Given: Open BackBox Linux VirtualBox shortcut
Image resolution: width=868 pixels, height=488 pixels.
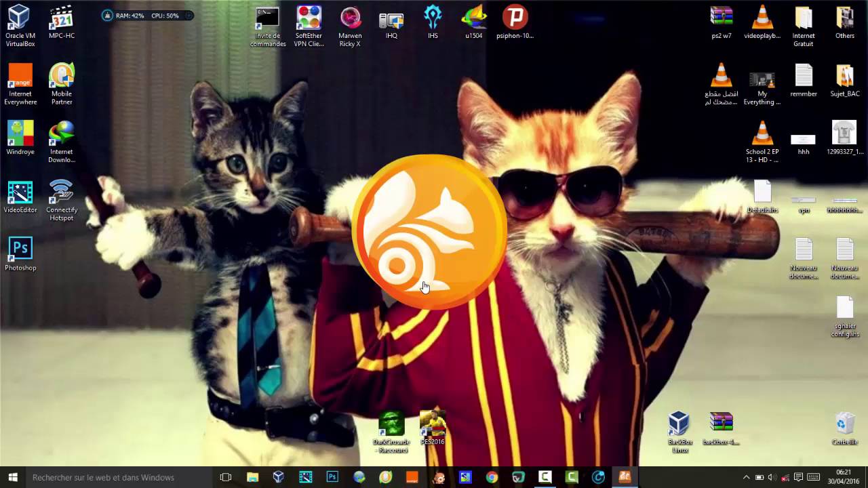Looking at the screenshot, I should point(679,432).
